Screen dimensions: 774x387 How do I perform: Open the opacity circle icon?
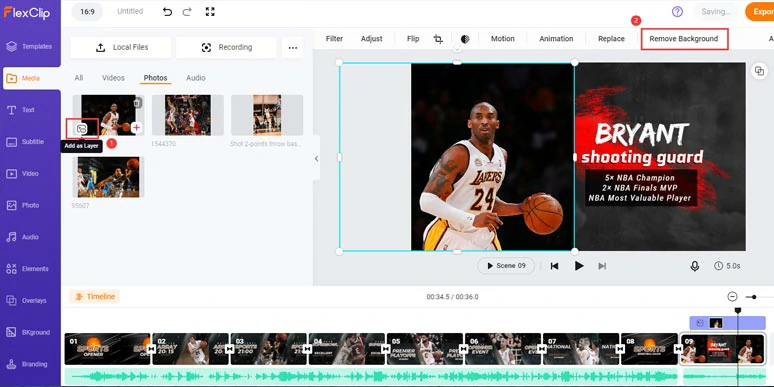465,39
